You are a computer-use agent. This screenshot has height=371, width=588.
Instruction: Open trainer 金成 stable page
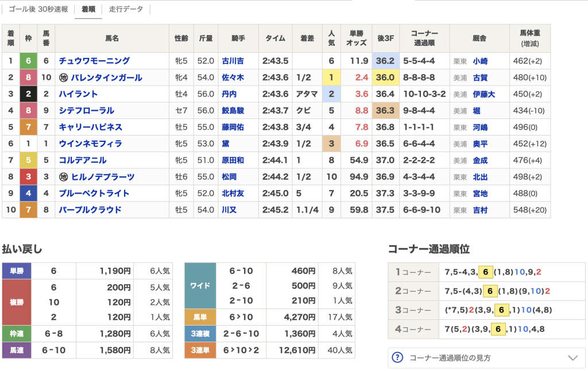point(480,160)
